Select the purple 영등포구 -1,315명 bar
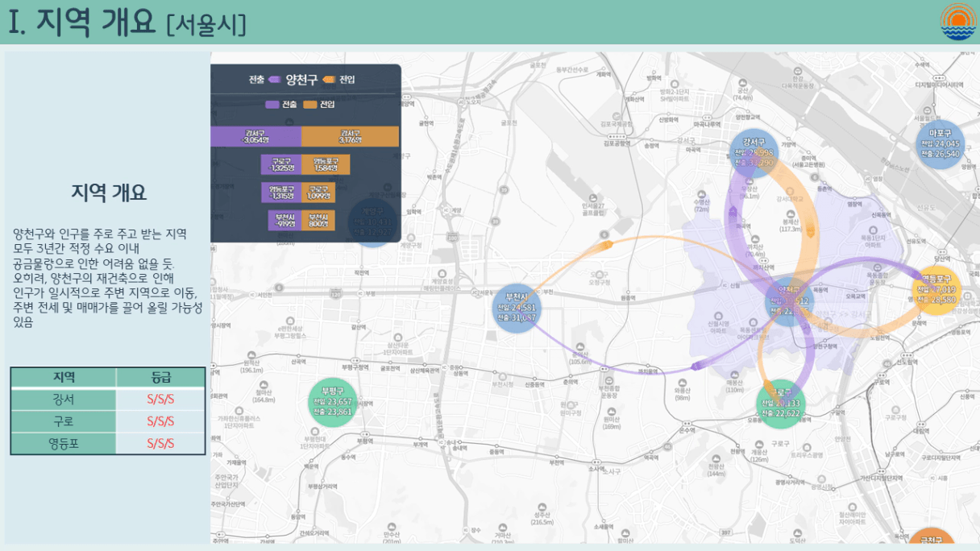980x551 pixels. pos(281,193)
